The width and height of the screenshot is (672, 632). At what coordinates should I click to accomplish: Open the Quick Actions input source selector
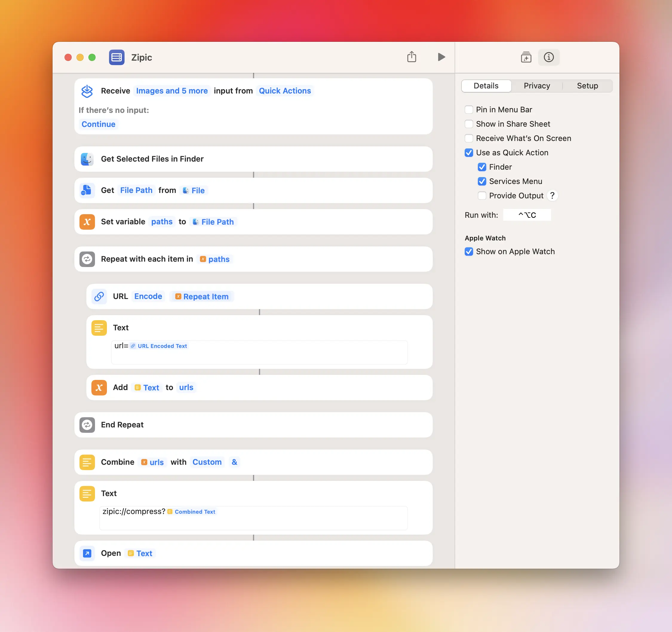coord(285,90)
